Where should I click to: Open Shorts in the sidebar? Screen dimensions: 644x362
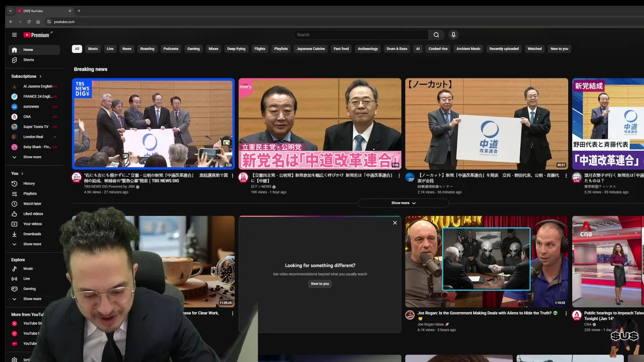tap(34, 60)
